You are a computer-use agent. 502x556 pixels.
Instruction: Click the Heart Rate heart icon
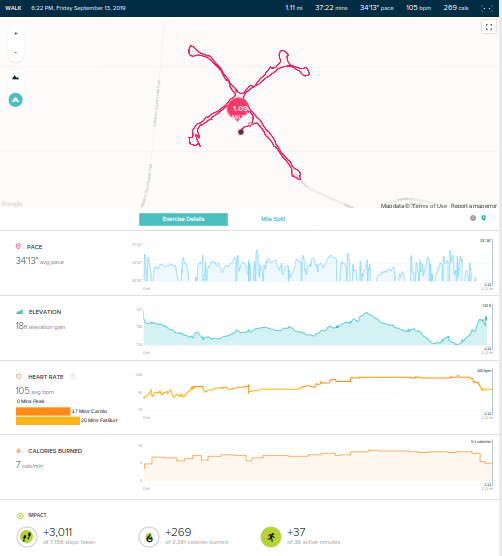coord(19,377)
